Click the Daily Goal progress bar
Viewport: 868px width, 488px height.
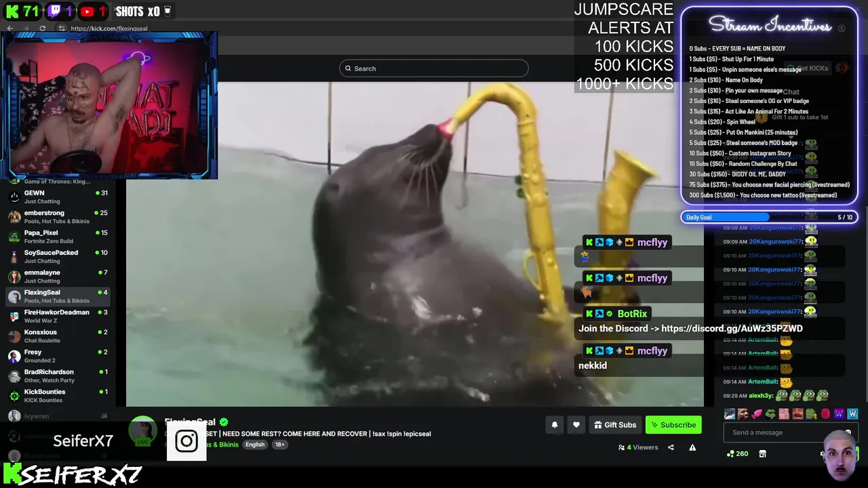(770, 218)
